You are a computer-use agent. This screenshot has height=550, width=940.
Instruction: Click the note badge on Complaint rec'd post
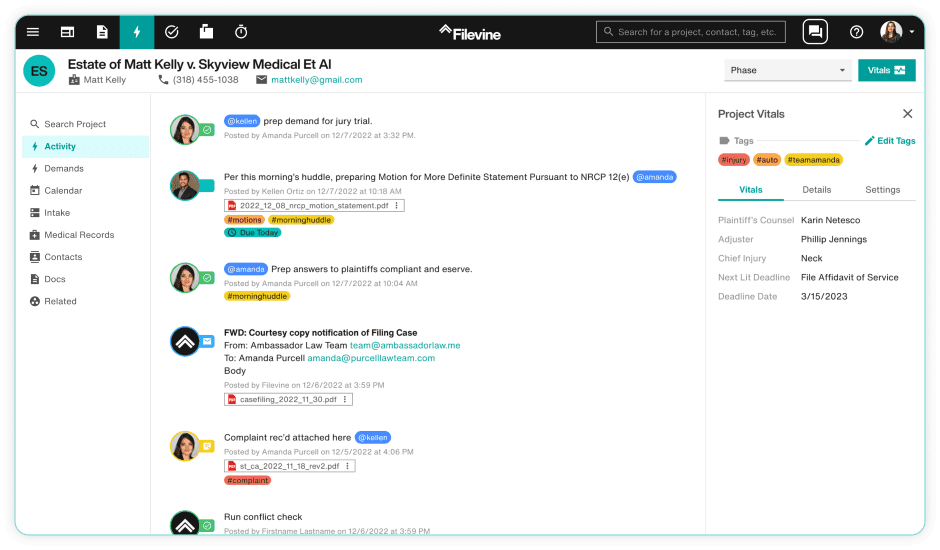[x=207, y=446]
